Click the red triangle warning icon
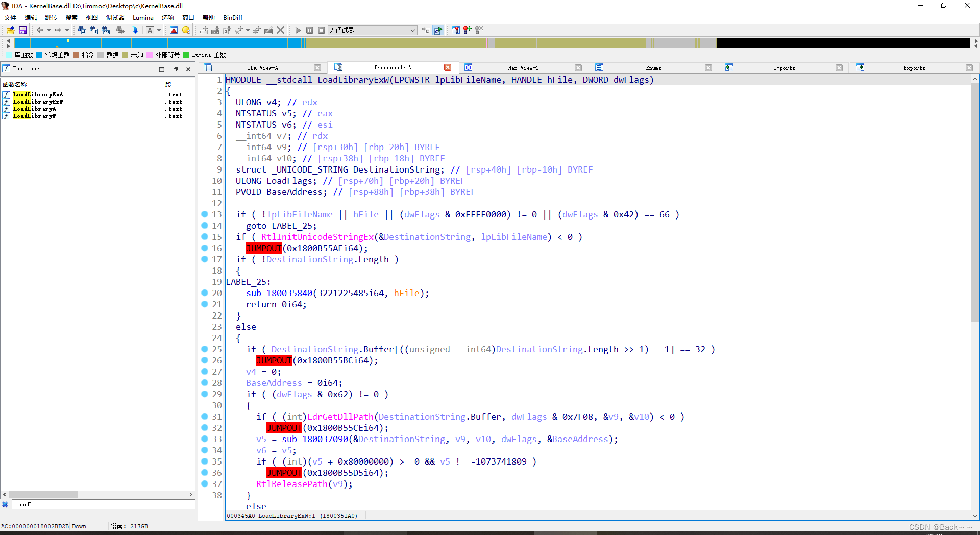 coord(174,30)
